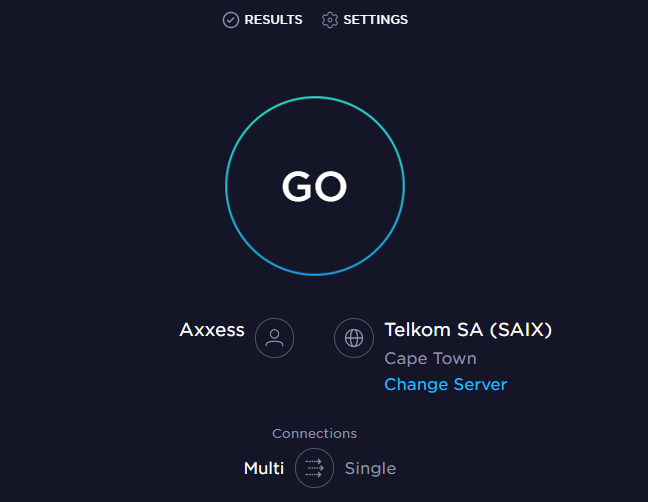Click the Connections heading label
This screenshot has width=648, height=502.
[x=314, y=433]
